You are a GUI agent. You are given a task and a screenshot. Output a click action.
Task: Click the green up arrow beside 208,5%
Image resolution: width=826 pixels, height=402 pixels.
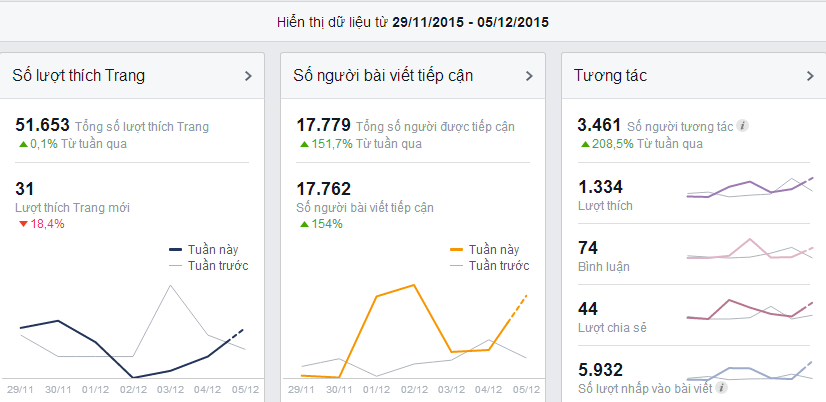pyautogui.click(x=585, y=144)
